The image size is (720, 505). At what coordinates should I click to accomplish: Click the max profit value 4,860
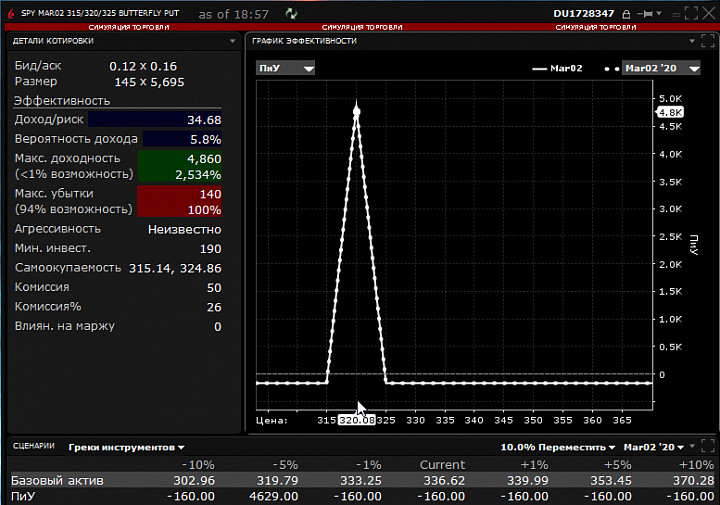click(x=204, y=159)
